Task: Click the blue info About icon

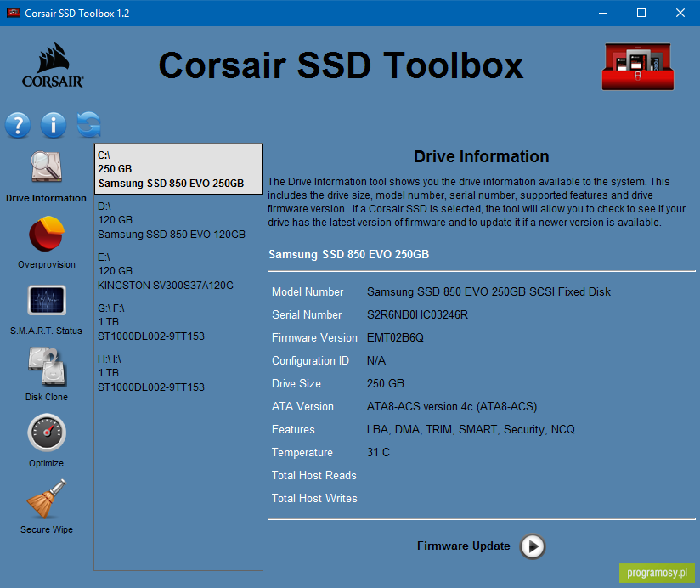Action: (54, 125)
